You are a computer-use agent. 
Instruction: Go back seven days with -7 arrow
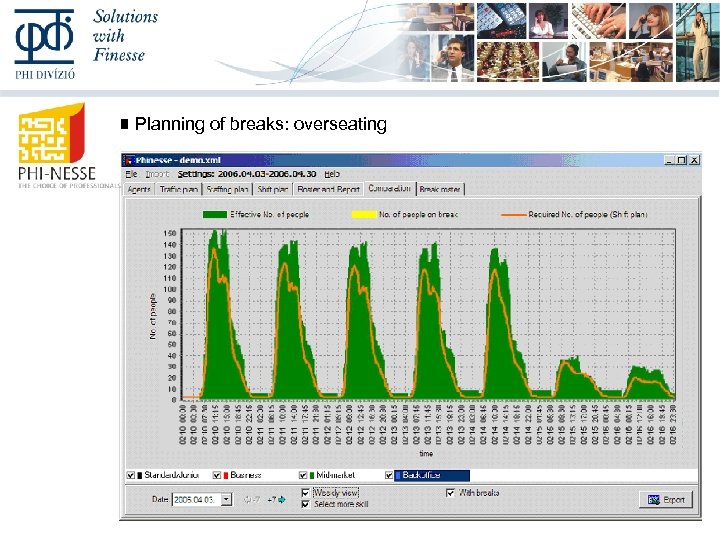[252, 500]
